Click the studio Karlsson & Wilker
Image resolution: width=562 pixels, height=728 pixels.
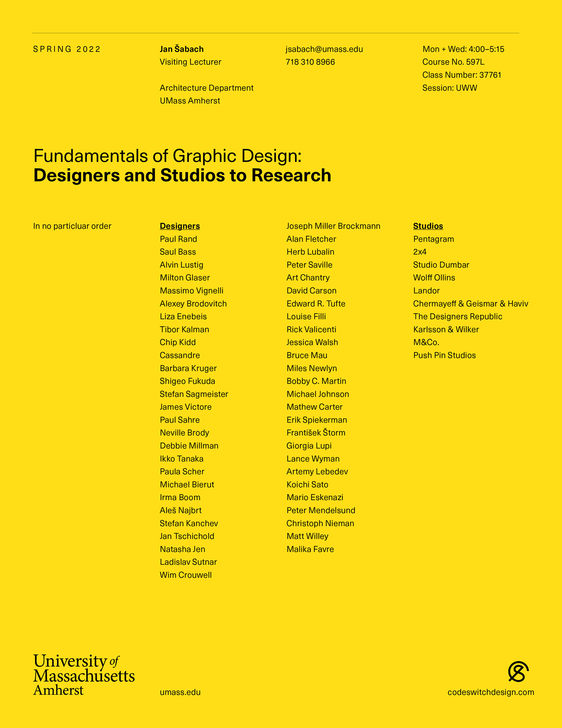pos(446,330)
